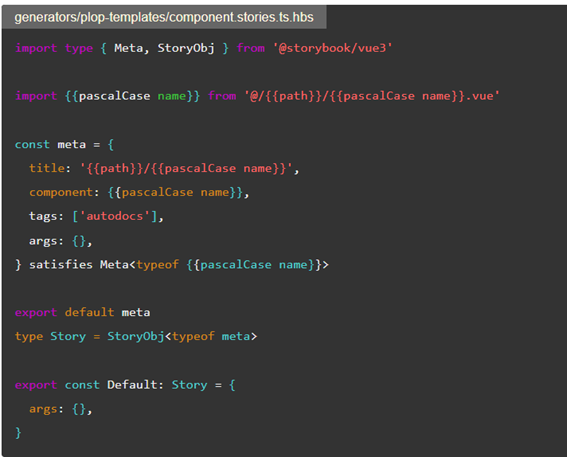Screen dimensions: 567x457
Task: Click the '@storybook/vue3' import string
Action: 332,48
